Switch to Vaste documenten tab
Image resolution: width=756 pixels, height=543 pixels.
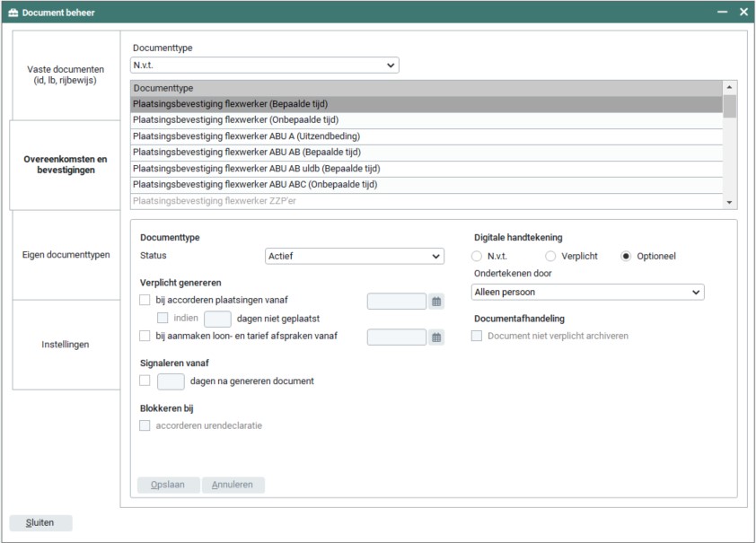[x=66, y=74]
